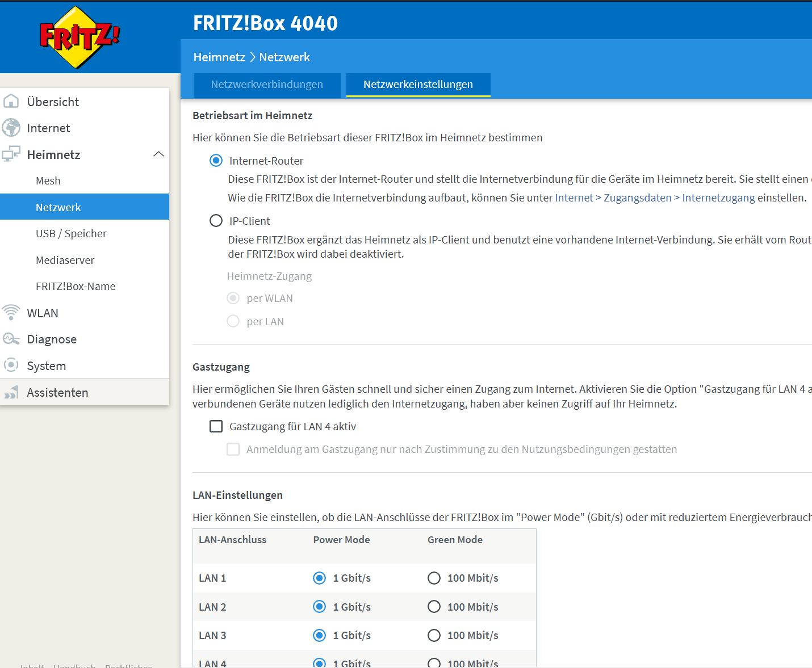Select the Netzwerkeinstellungen tab
Image resolution: width=812 pixels, height=668 pixels.
click(418, 85)
